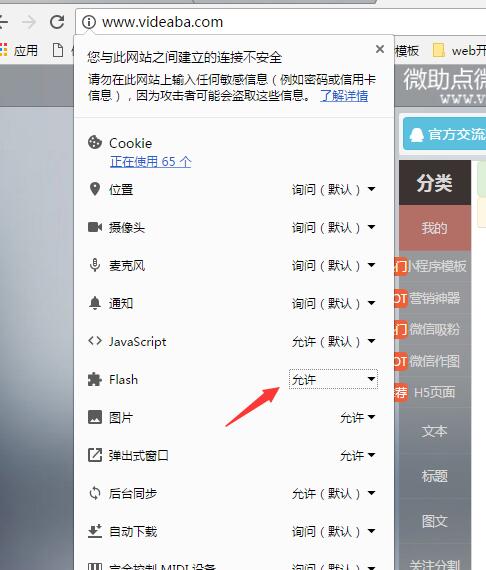Open the 自动下载 permission dropdown

333,531
